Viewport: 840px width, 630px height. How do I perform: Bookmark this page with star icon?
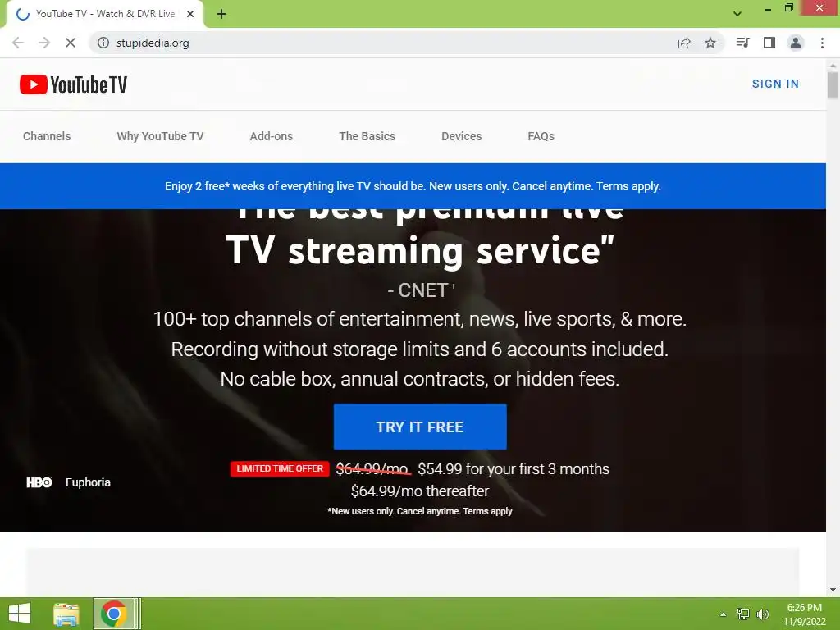coord(710,43)
